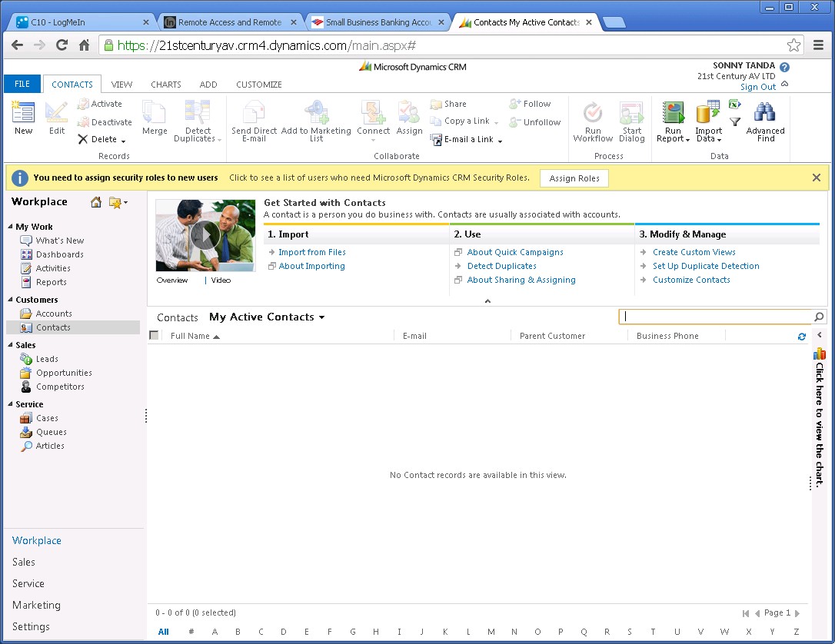Viewport: 835px width, 644px height.
Task: Click the contacts search input field
Action: pos(715,317)
